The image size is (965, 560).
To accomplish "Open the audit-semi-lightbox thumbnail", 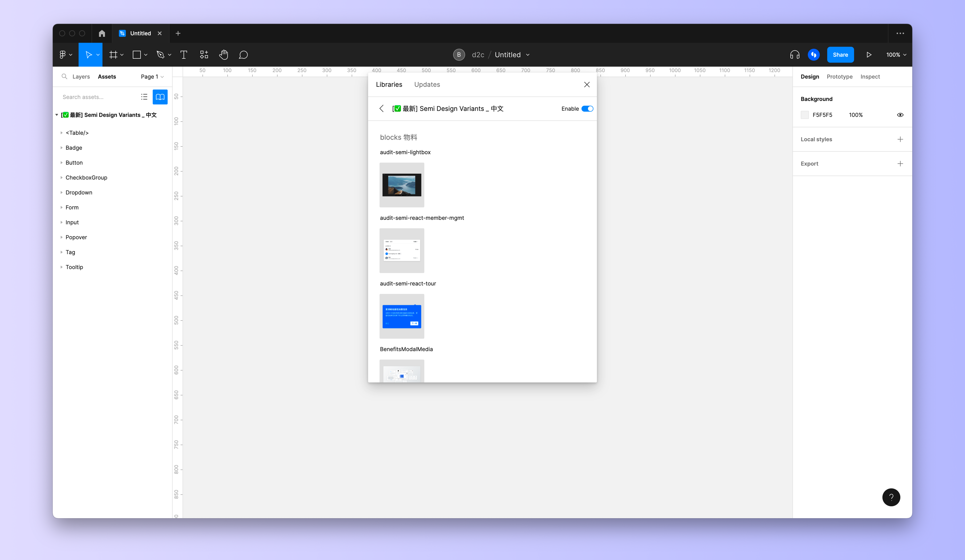I will pos(402,185).
